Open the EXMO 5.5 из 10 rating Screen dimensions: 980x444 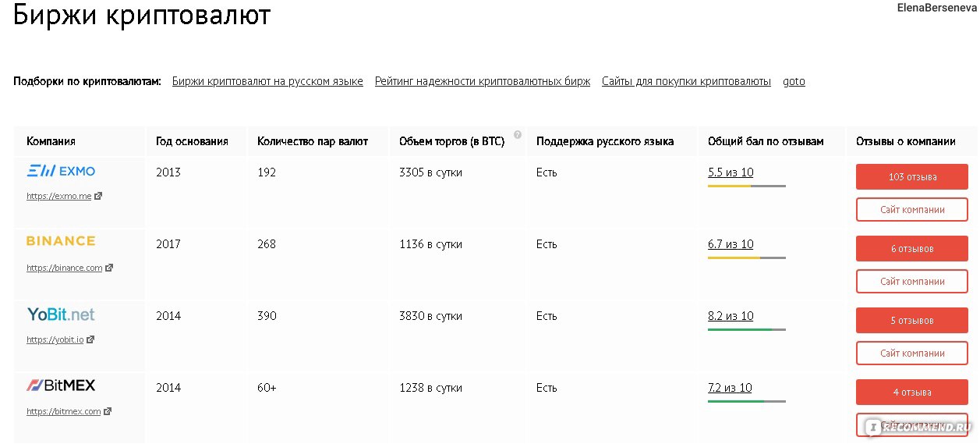731,172
